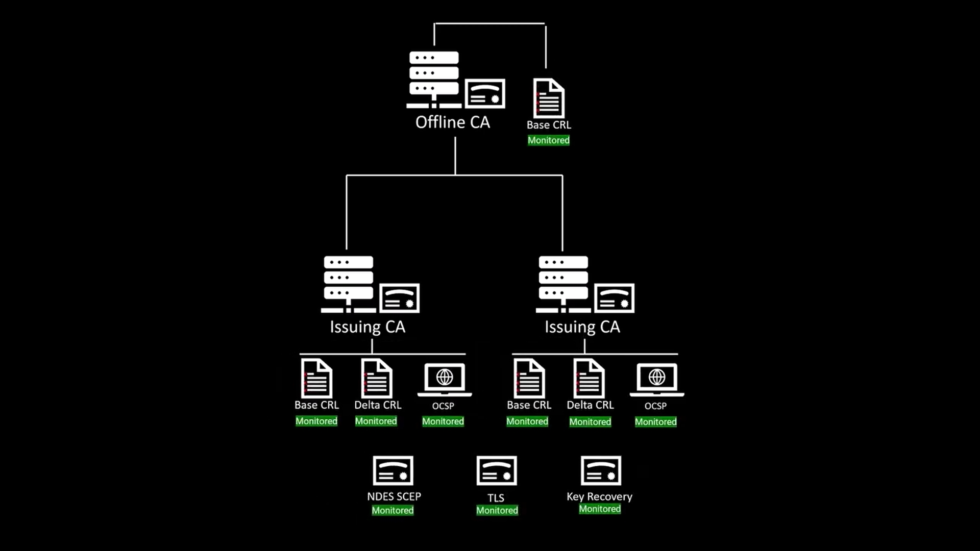Image resolution: width=980 pixels, height=551 pixels.
Task: Select Key Recovery Monitored status button
Action: (598, 509)
